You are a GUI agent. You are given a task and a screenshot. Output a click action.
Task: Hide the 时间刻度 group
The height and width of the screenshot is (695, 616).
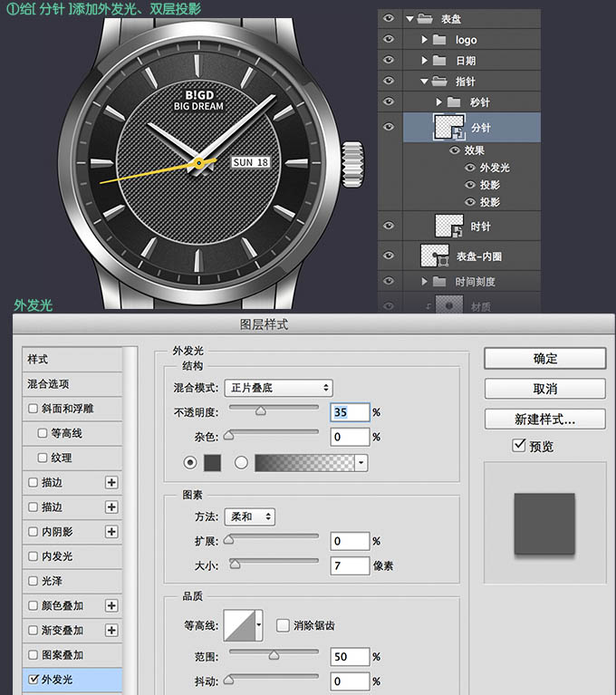[389, 281]
